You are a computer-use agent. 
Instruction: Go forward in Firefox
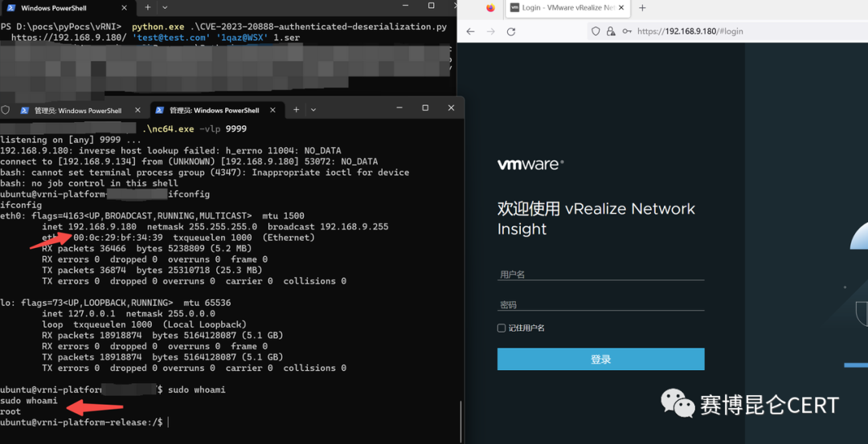(491, 31)
